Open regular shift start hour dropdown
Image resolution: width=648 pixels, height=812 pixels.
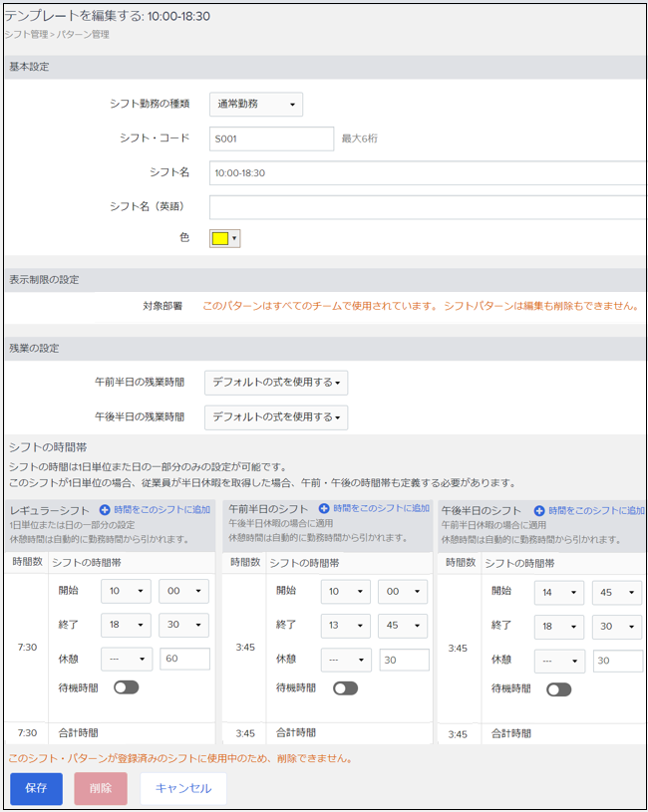point(127,591)
